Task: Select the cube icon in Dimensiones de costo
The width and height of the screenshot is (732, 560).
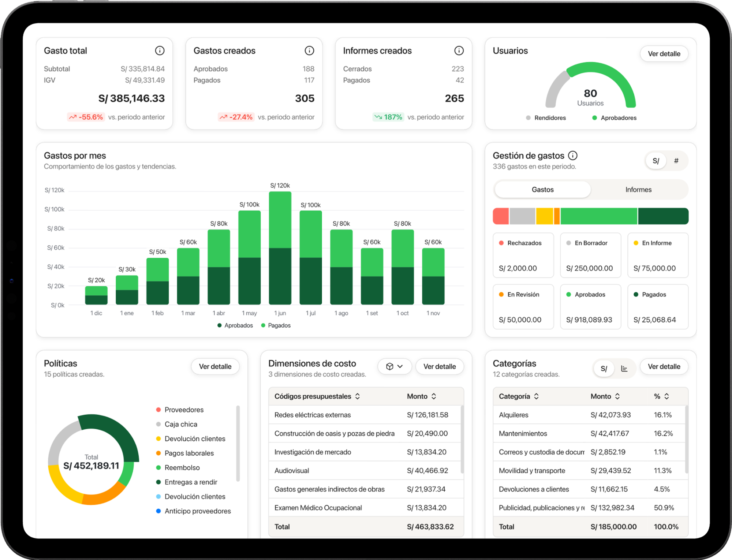Action: click(391, 366)
